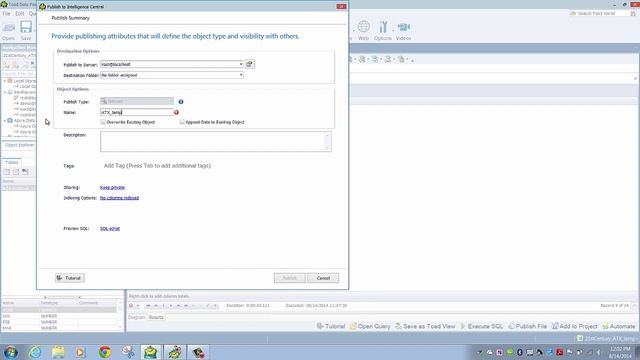The width and height of the screenshot is (640, 360).
Task: Switch to the Diagram tab
Action: pos(137,317)
